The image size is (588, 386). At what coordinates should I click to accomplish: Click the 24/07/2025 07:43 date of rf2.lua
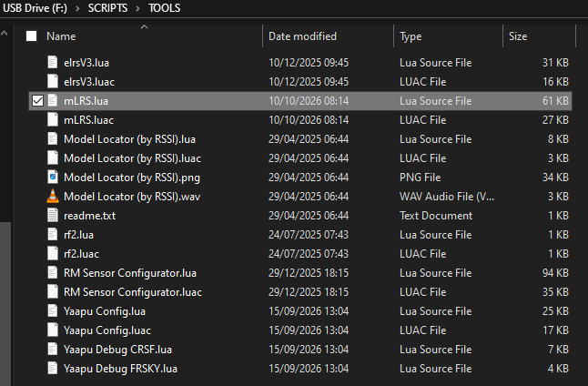click(309, 235)
